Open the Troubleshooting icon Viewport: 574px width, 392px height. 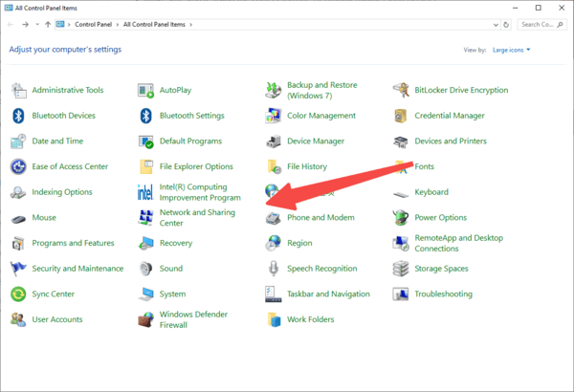click(401, 294)
